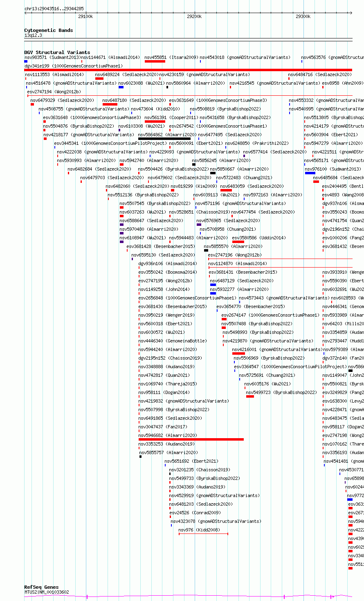Open nsv3047437 (Fan2017) label
364x601 pixels.
pyautogui.click(x=163, y=427)
